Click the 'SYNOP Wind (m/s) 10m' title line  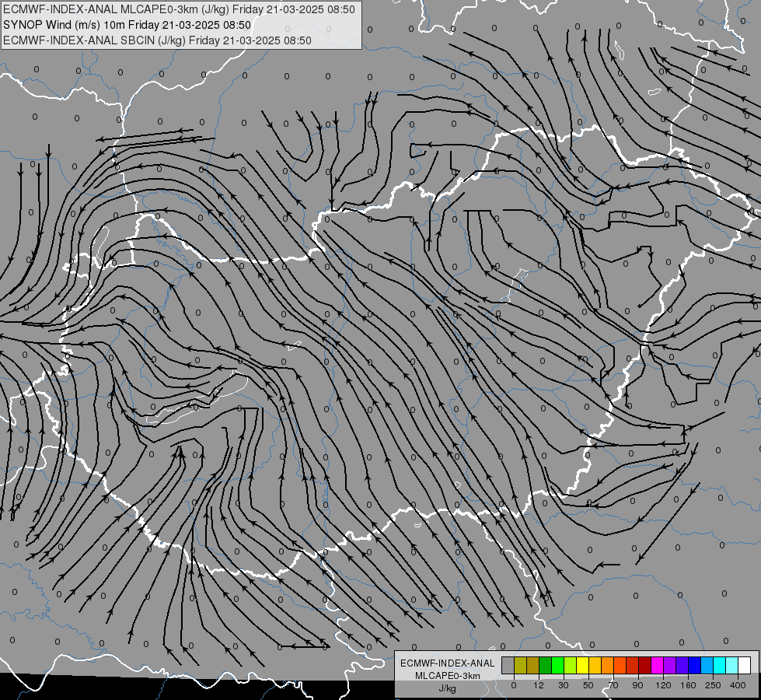pyautogui.click(x=127, y=25)
